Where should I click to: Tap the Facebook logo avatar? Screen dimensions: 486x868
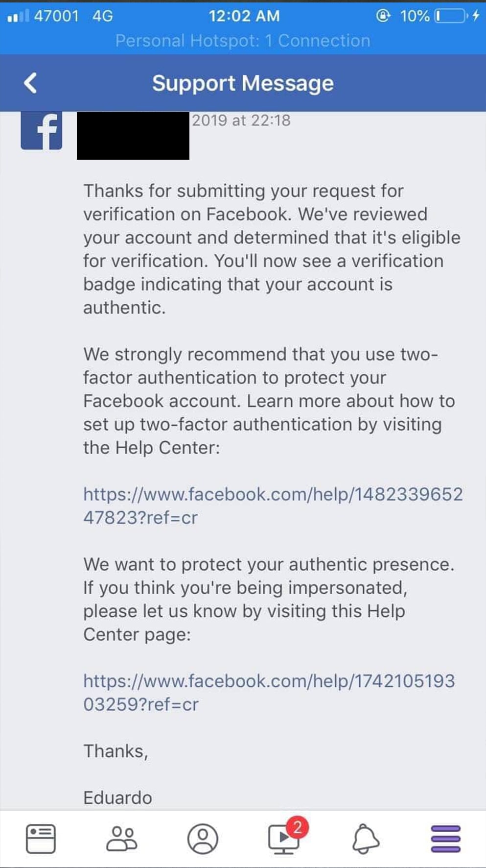point(42,130)
